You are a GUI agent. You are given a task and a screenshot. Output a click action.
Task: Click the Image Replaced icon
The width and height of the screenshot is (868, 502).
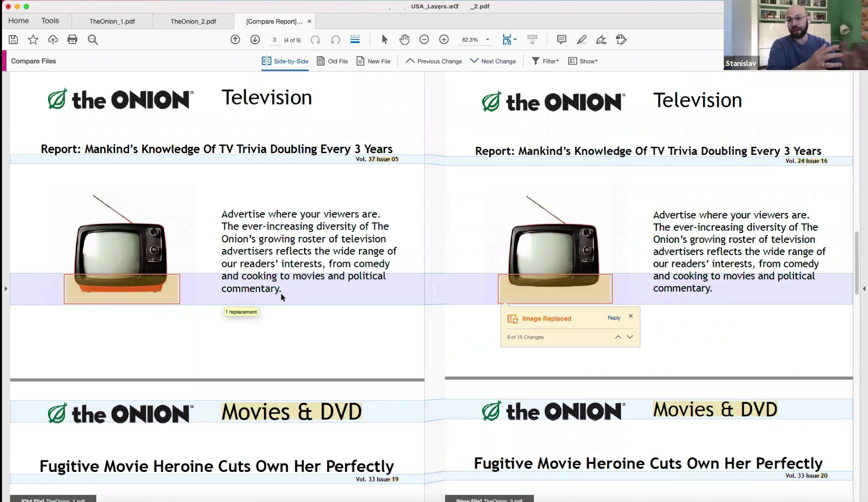pos(513,319)
